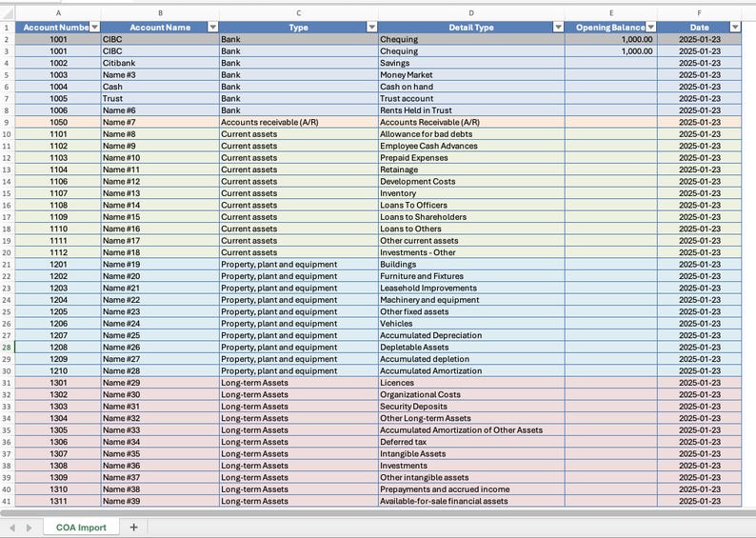The width and height of the screenshot is (756, 538).
Task: Open the Detail Type filter dropdown
Action: pyautogui.click(x=558, y=28)
